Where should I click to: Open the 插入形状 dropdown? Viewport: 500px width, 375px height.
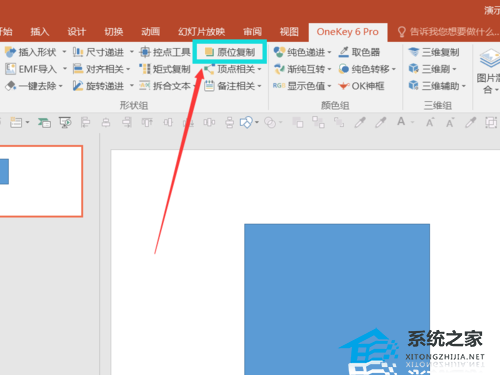(64, 52)
